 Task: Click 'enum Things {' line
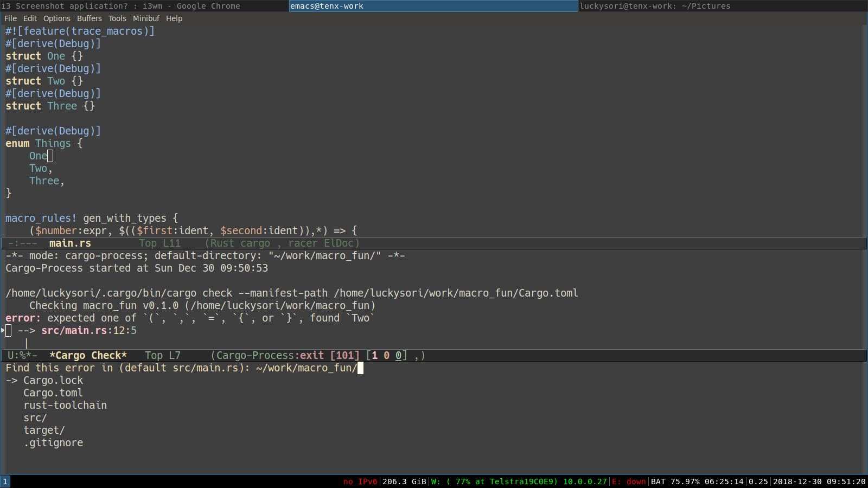44,144
